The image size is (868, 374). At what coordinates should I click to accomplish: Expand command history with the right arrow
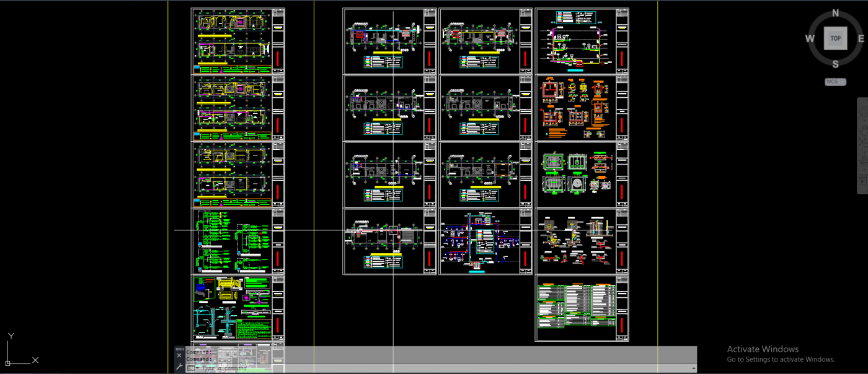pos(693,368)
